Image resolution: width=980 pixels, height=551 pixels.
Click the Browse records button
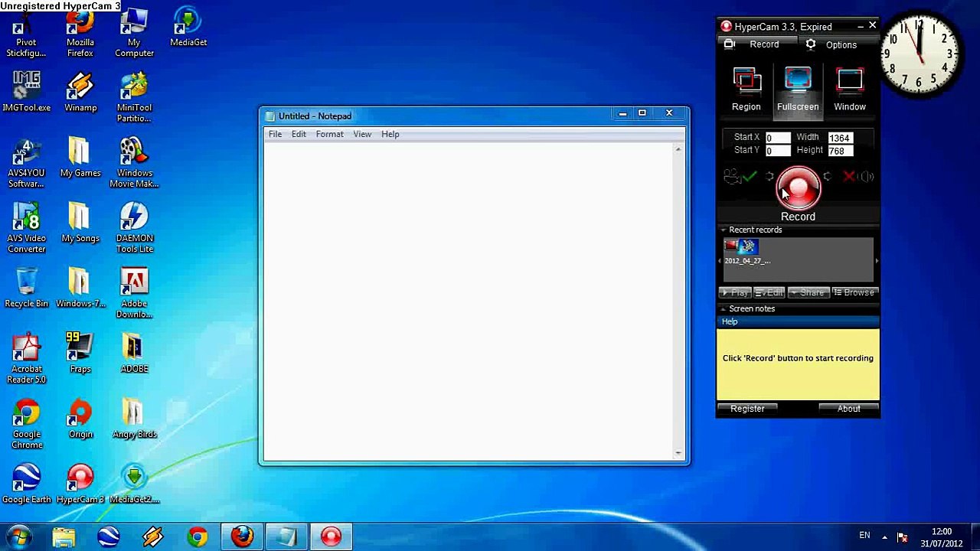tap(853, 292)
